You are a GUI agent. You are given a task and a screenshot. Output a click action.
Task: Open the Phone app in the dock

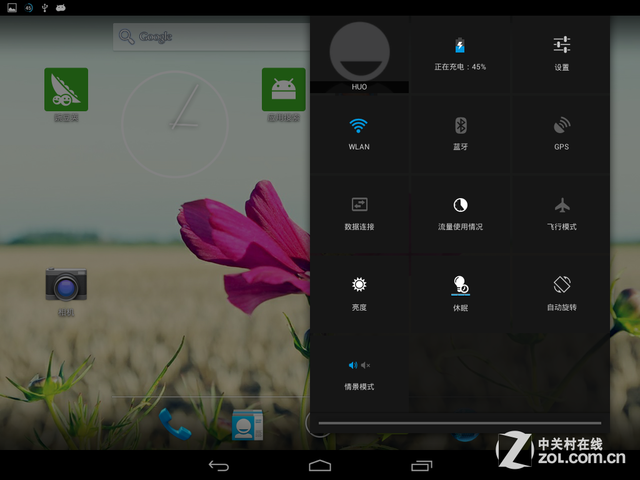coord(175,423)
